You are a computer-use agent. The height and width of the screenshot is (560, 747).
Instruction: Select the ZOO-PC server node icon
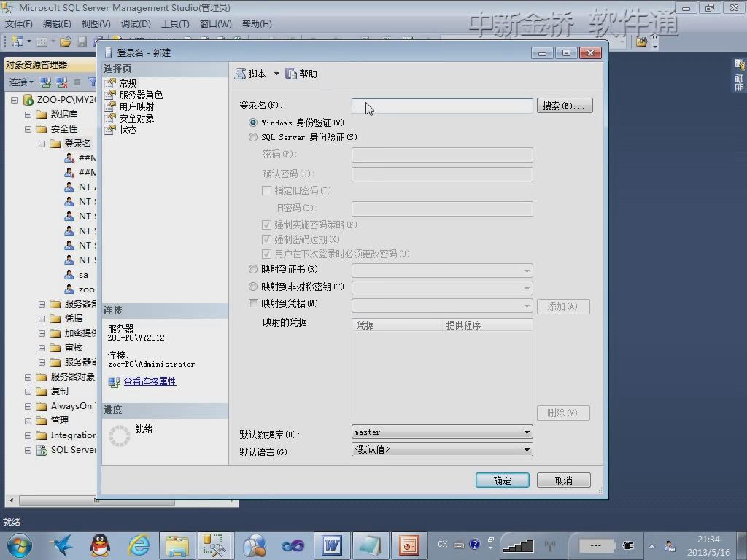28,100
